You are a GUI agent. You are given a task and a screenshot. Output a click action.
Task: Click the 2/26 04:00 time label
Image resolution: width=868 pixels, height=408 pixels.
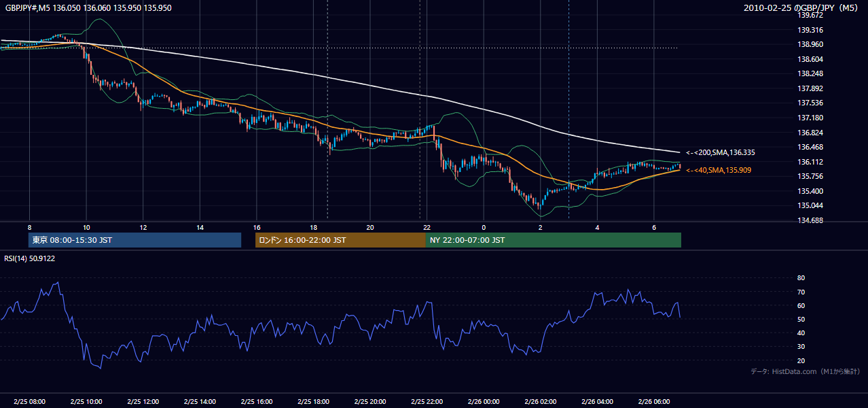coord(597,402)
